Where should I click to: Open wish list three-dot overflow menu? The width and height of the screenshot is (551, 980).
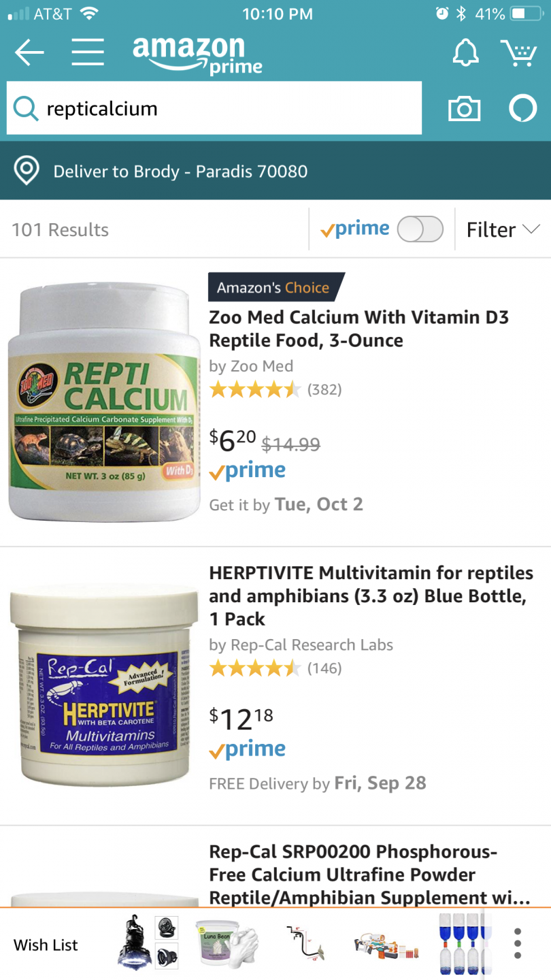(x=518, y=943)
